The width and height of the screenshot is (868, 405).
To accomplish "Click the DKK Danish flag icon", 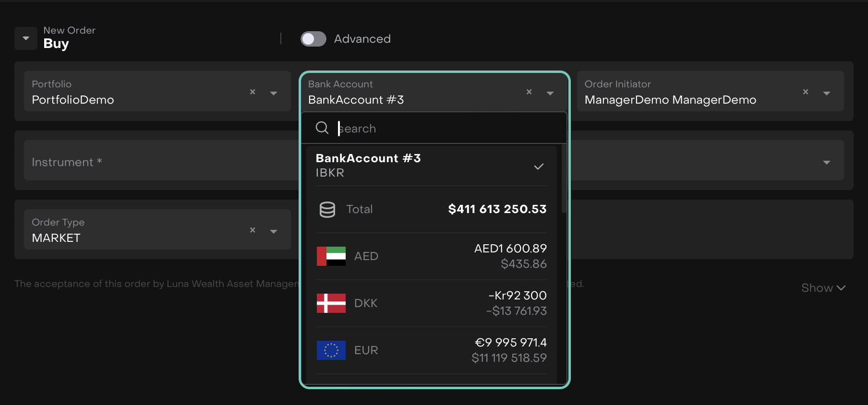I will click(x=331, y=303).
